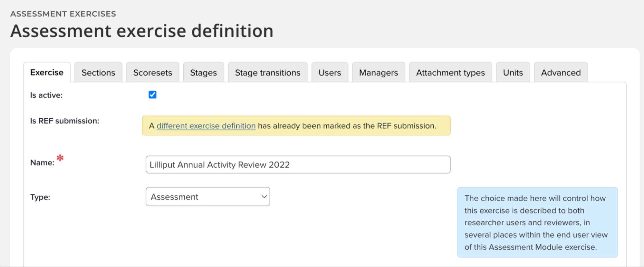Expand the Type dropdown showing Assessment
Viewport: 644px width, 267px height.
(208, 197)
